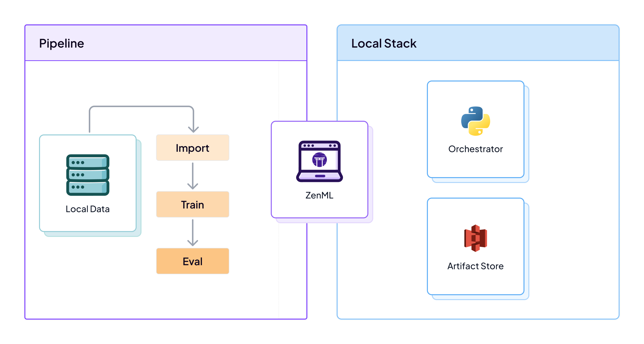Click the Orchestrator label text
The image size is (644, 344).
(x=475, y=149)
